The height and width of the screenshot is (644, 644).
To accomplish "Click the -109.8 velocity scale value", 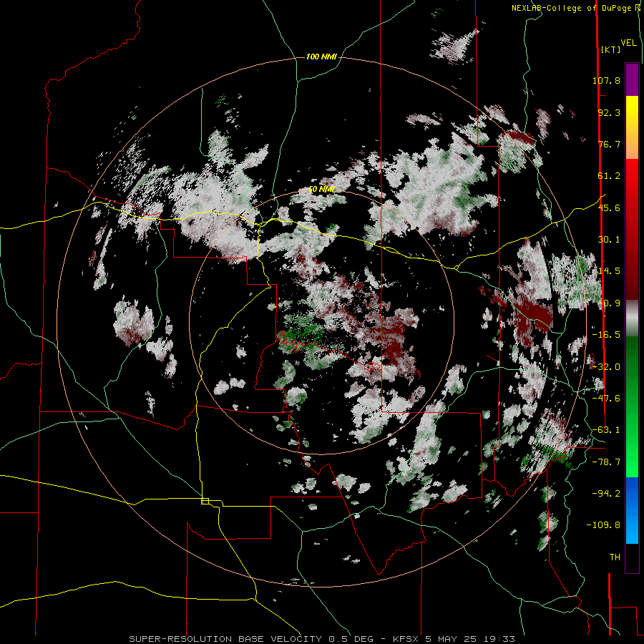I will tap(603, 525).
